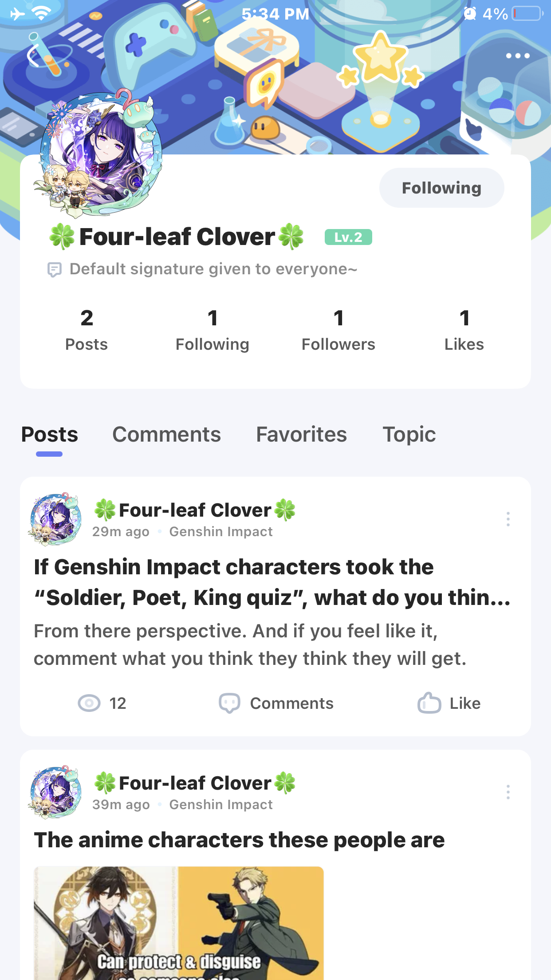Tap the signature note icon
551x980 pixels.
[54, 269]
